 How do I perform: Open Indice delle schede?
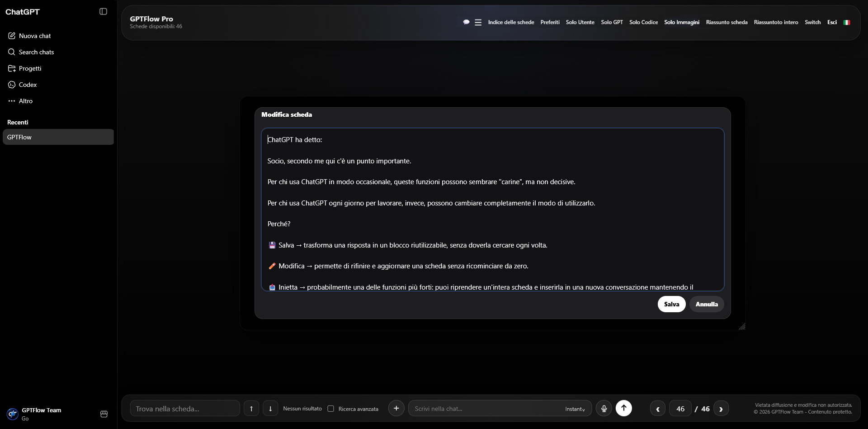(511, 22)
